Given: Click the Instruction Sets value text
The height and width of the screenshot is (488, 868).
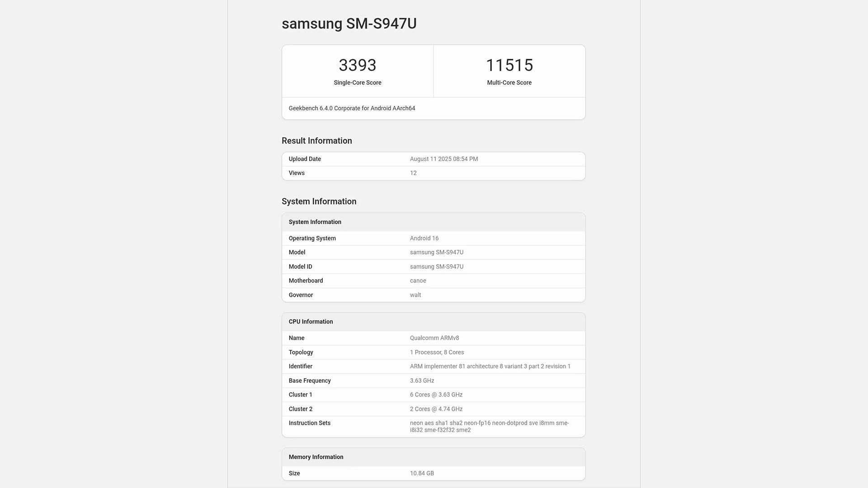Looking at the screenshot, I should click(x=489, y=426).
